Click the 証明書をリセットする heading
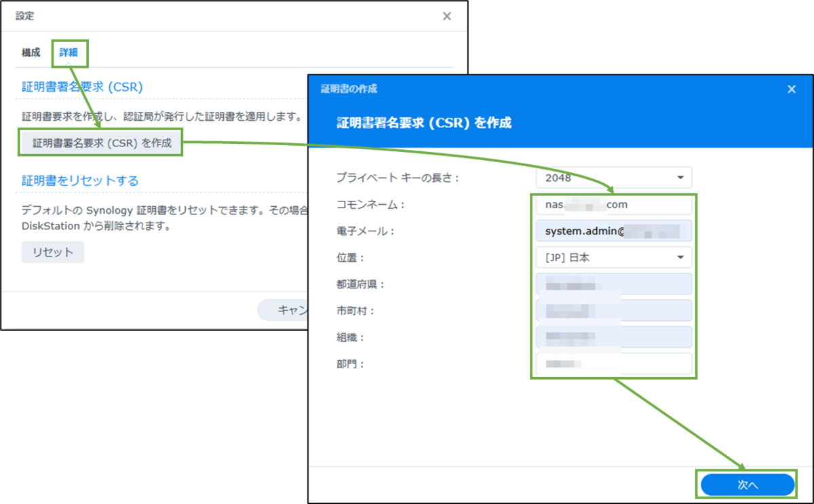Image resolution: width=814 pixels, height=504 pixels. click(80, 180)
